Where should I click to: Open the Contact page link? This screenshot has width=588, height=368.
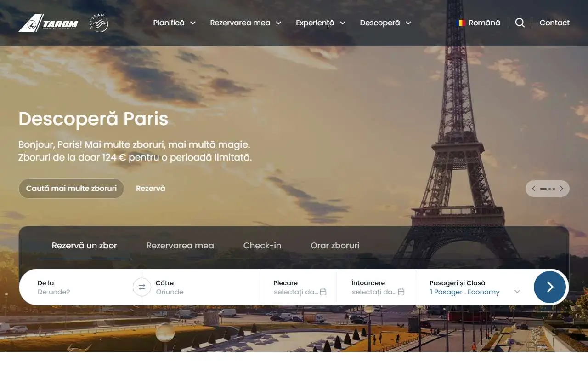[554, 23]
